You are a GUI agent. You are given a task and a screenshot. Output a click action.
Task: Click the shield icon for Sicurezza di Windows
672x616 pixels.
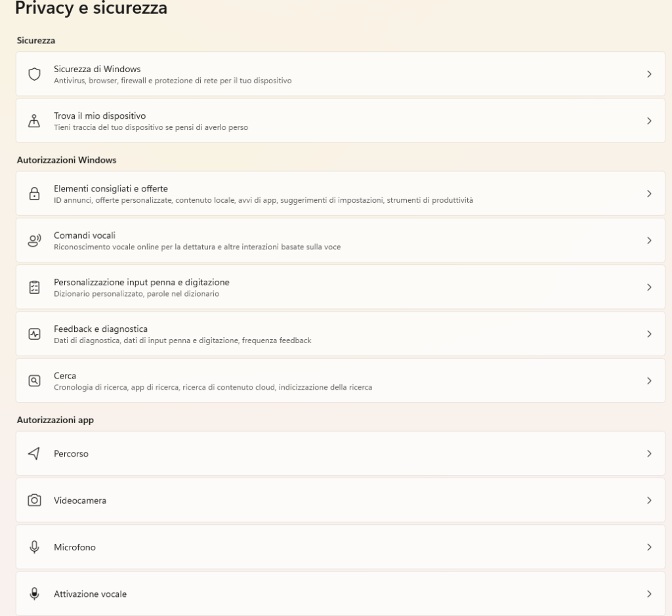click(35, 74)
